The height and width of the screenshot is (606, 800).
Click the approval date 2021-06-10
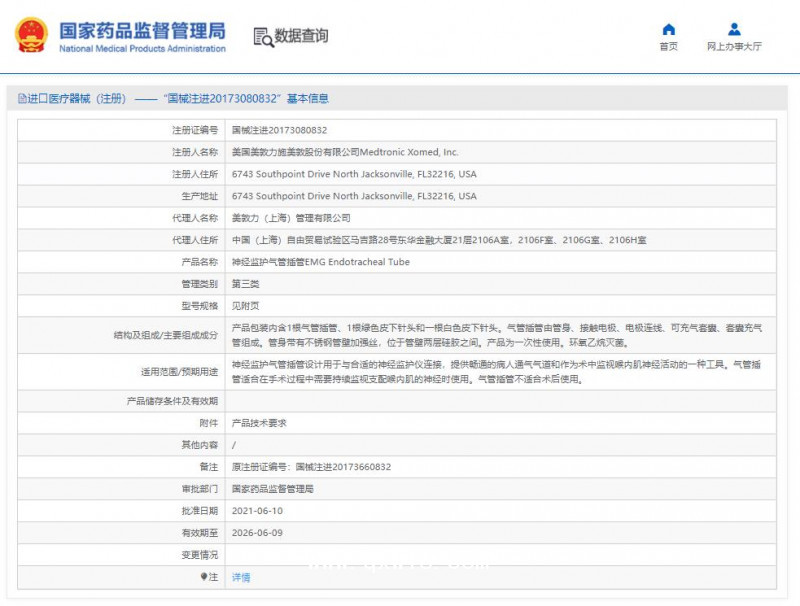point(257,510)
